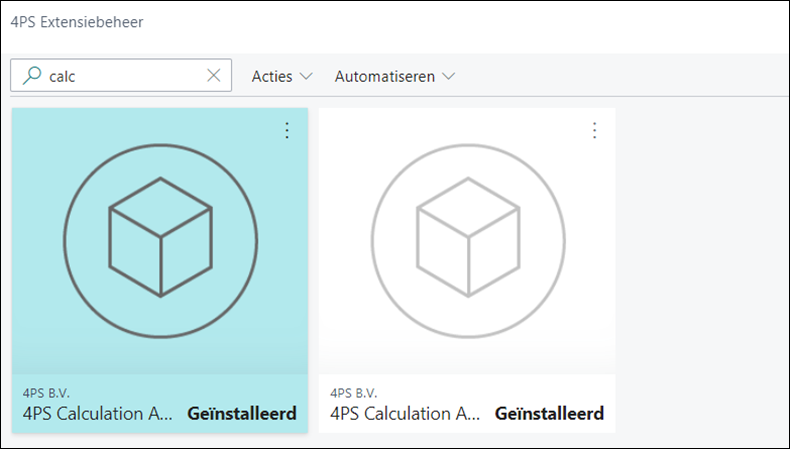Focus the search field containing 'calc'

(121, 76)
